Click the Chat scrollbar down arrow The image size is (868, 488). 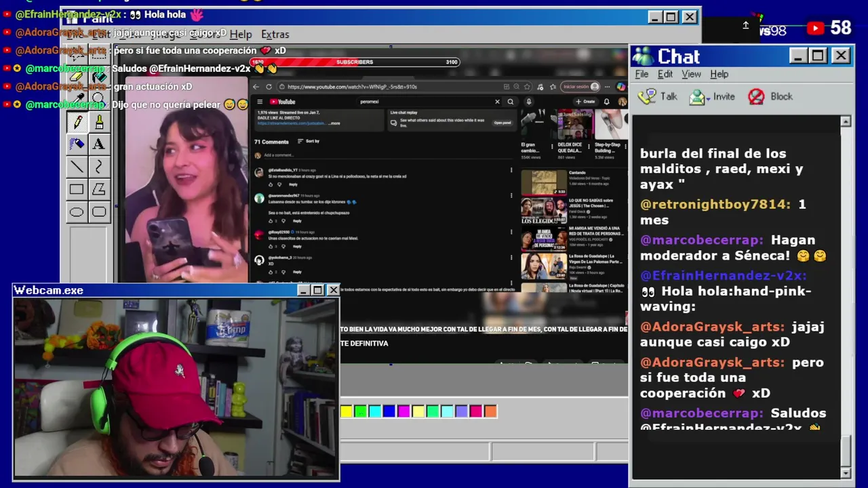click(x=846, y=472)
